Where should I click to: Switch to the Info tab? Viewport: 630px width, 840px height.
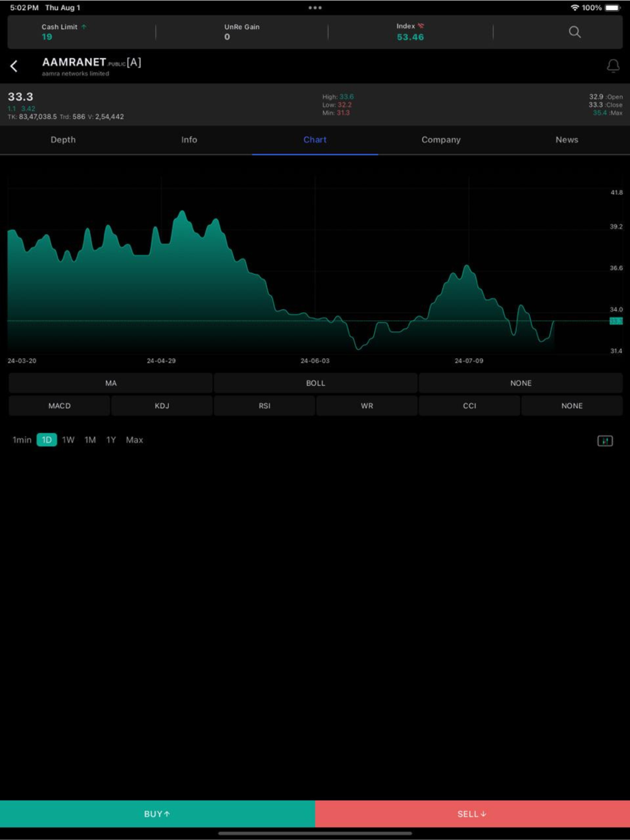click(189, 140)
